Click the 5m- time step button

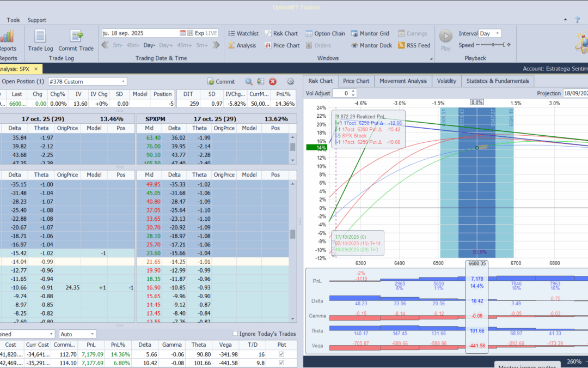click(118, 45)
